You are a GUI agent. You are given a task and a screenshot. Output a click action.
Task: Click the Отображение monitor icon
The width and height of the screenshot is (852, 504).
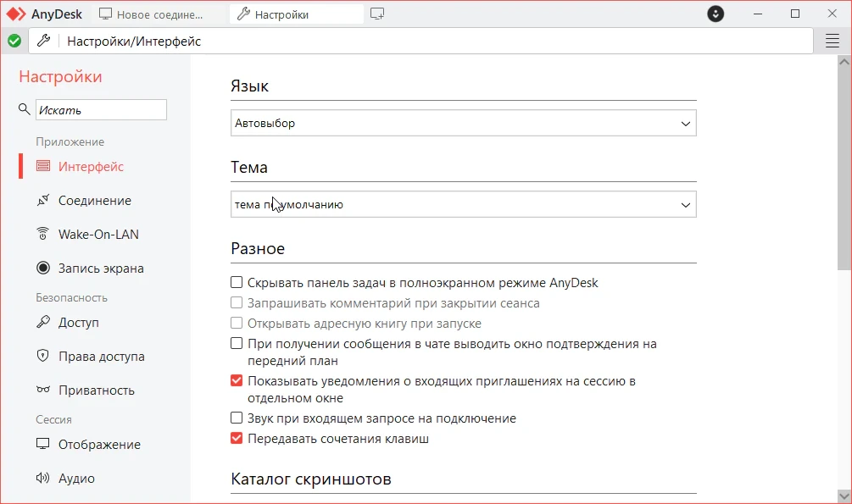[43, 444]
